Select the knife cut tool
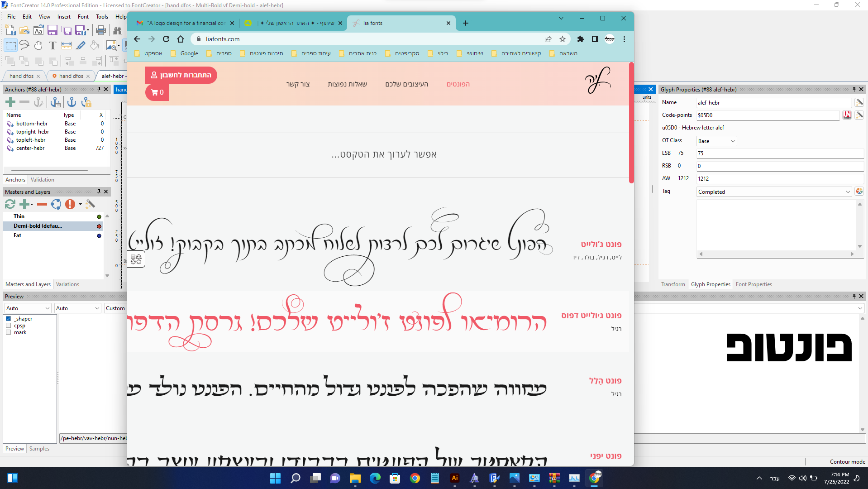Viewport: 868px width, 489px height. coord(81,45)
